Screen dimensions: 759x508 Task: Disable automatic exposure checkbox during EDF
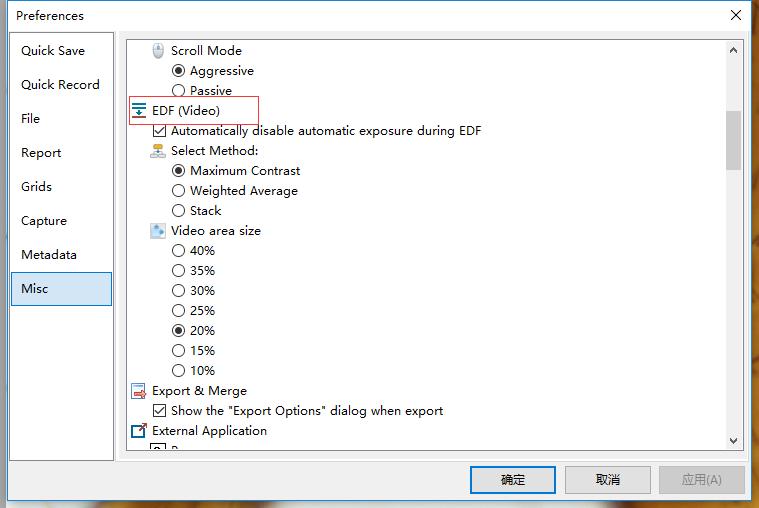click(x=159, y=131)
